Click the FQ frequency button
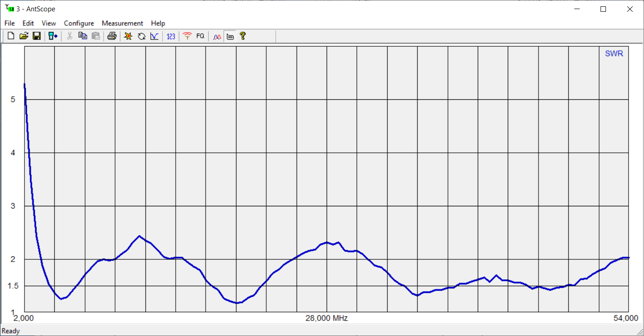This screenshot has width=644, height=336. click(x=200, y=36)
